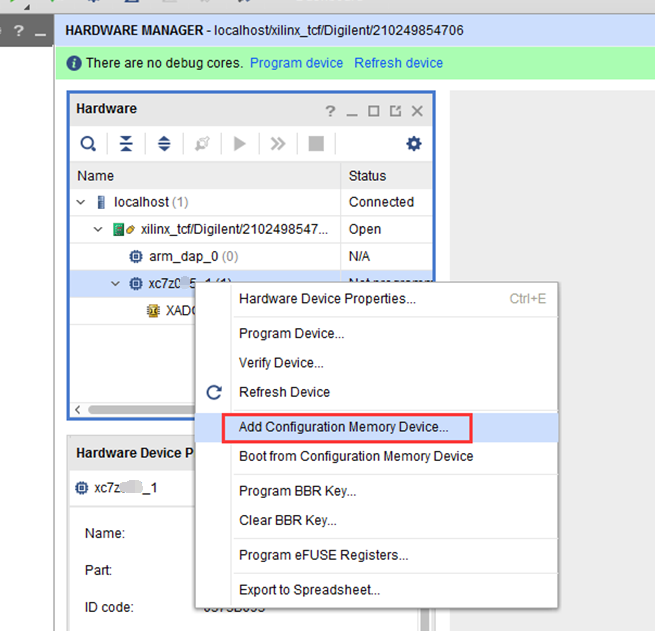655x631 pixels.
Task: Close the Hardware panel
Action: (417, 111)
